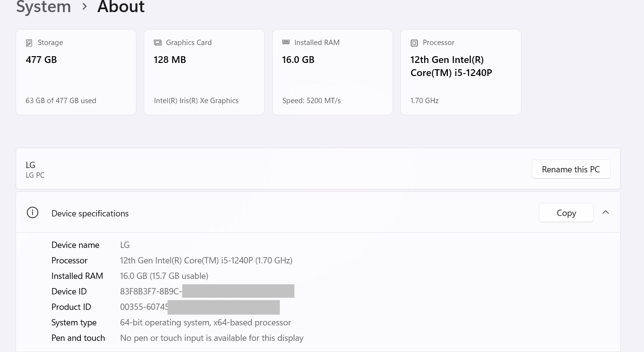Click the breadcrumb arrow after System

[85, 7]
